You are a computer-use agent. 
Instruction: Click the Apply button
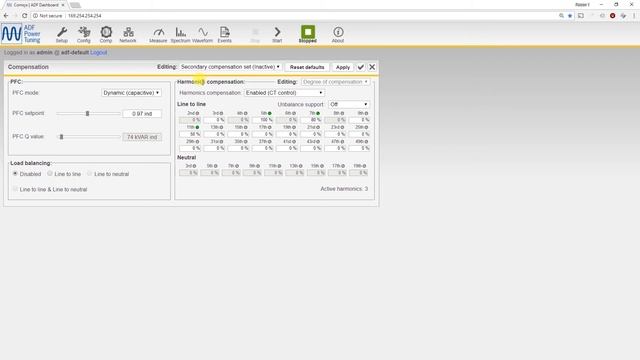coord(343,67)
